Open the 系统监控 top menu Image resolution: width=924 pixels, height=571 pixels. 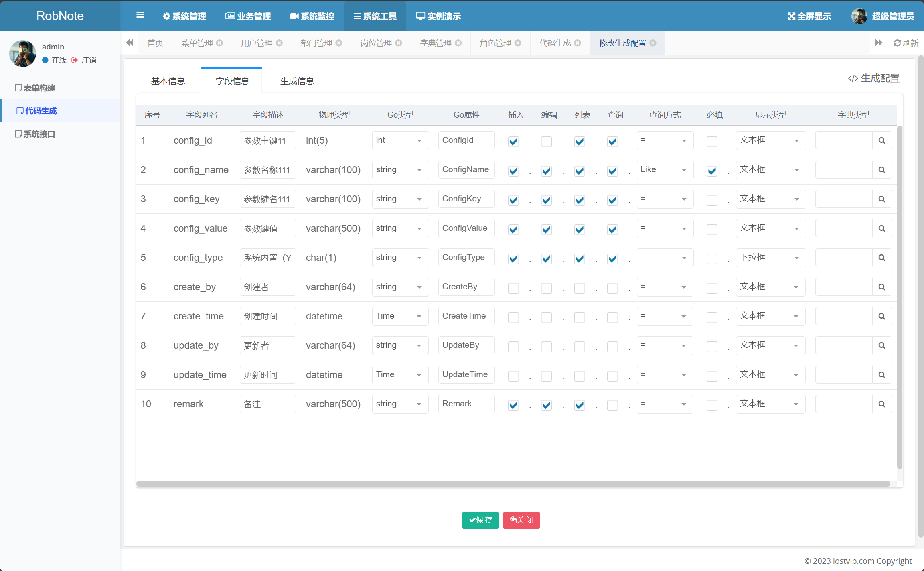tap(312, 16)
